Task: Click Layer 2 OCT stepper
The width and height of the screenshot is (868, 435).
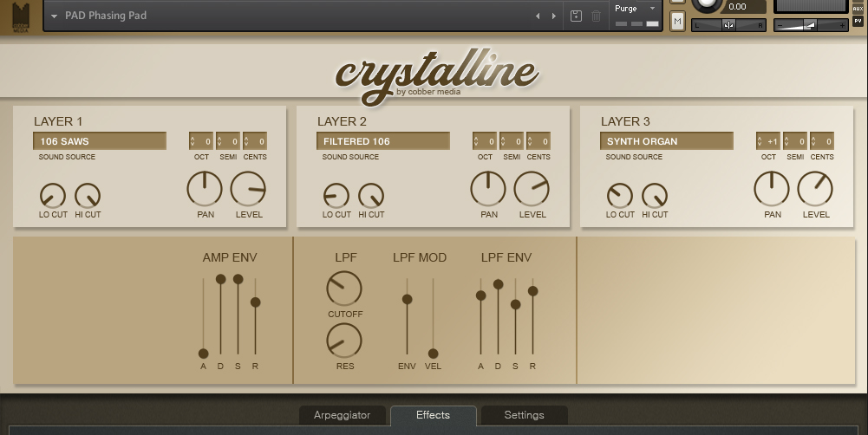Action: [485, 141]
